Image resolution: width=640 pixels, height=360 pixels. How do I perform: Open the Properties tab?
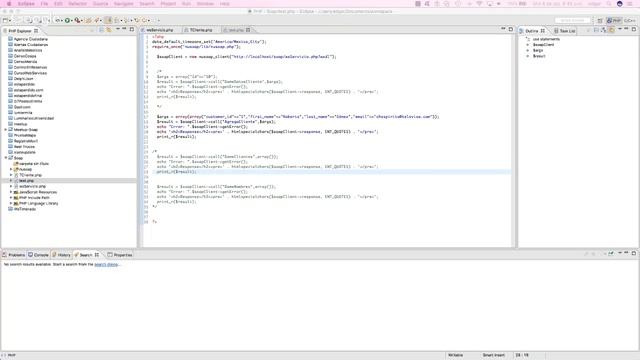pos(120,255)
